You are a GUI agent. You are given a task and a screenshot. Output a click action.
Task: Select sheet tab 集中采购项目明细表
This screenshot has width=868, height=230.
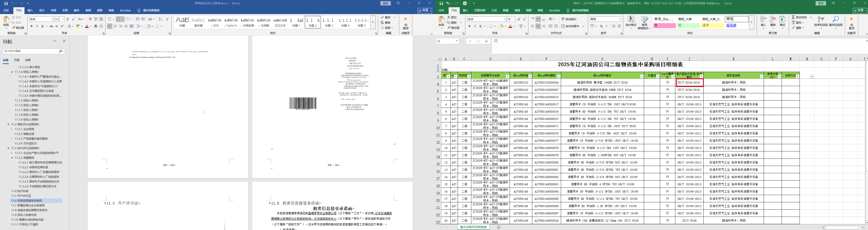[473, 227]
